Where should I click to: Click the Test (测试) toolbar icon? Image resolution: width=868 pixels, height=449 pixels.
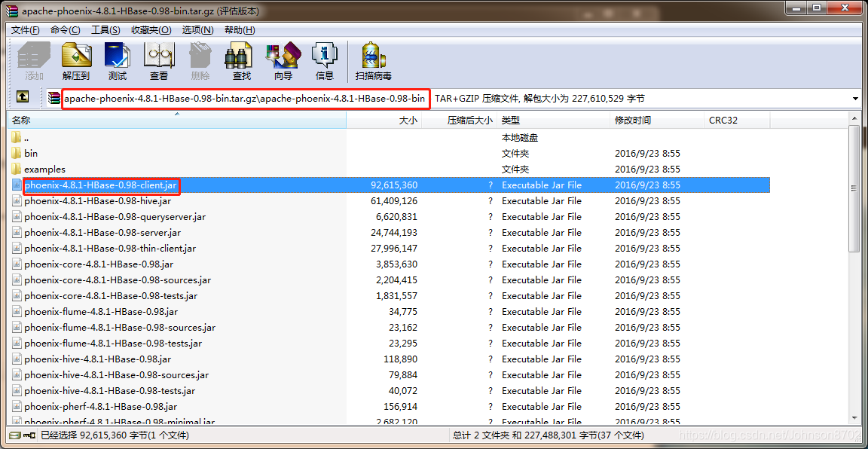118,55
